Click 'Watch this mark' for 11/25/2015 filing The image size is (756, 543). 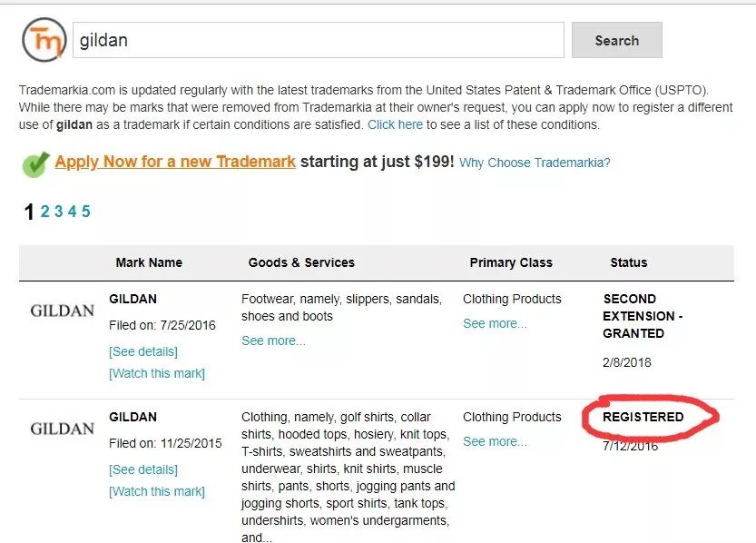[157, 491]
